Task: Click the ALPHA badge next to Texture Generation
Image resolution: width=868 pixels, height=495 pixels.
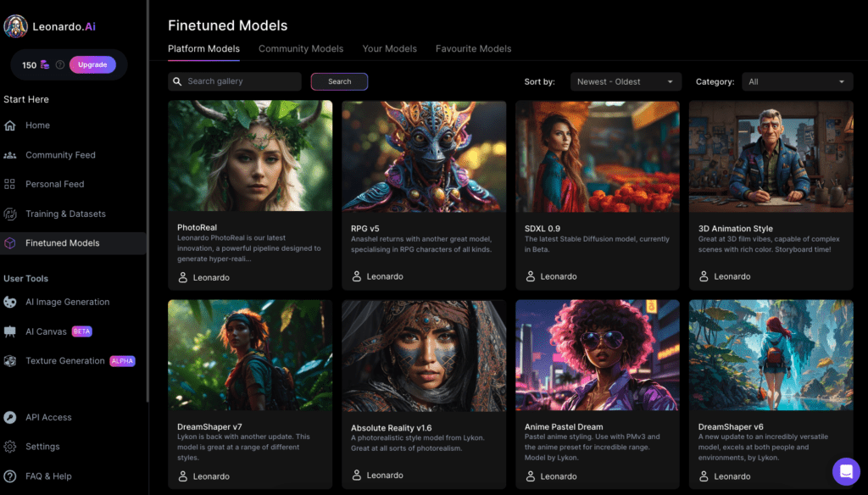Action: [x=122, y=361]
